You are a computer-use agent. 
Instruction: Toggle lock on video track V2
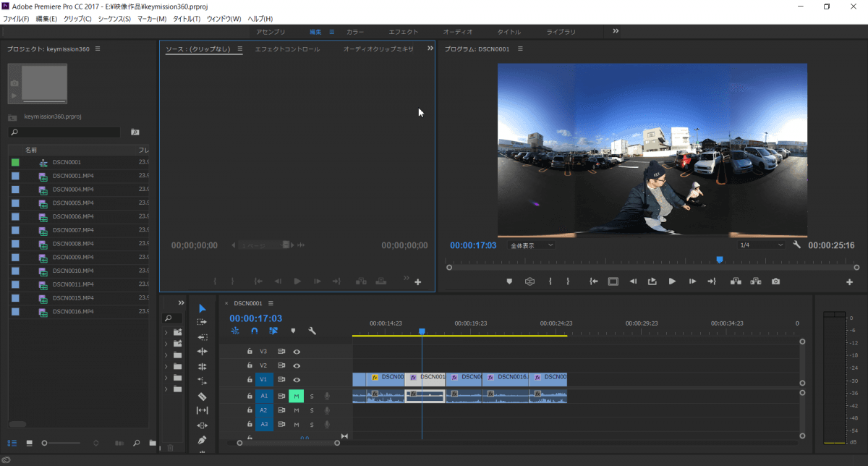pos(250,365)
